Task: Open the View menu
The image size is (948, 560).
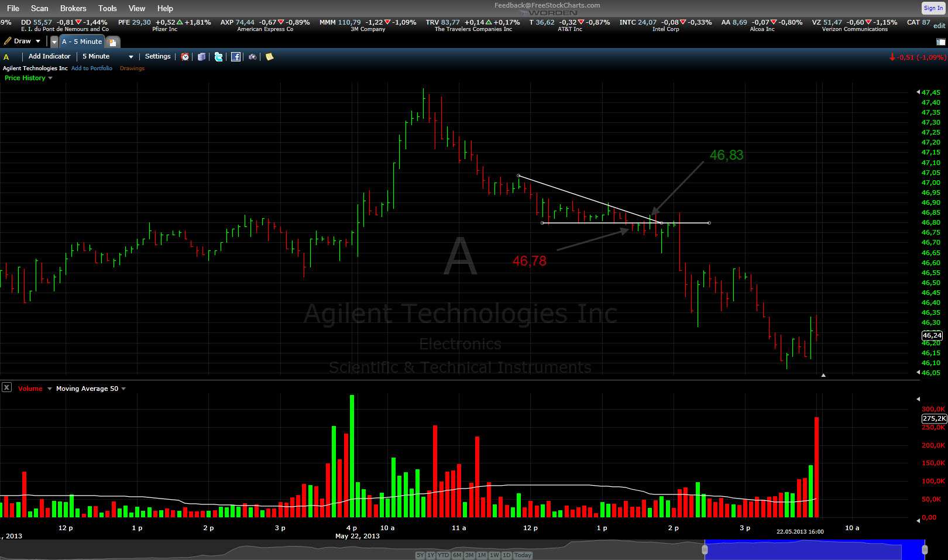Action: (x=137, y=8)
